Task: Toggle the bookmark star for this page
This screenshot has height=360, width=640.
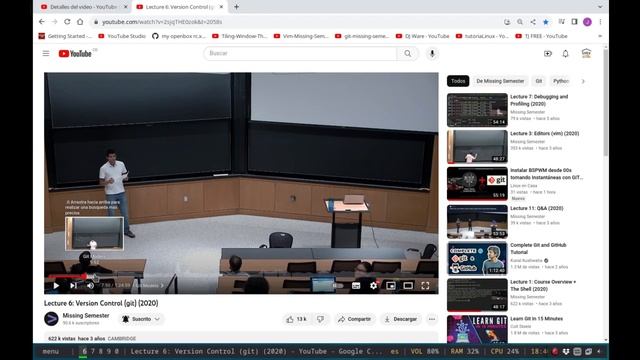Action: (546, 22)
